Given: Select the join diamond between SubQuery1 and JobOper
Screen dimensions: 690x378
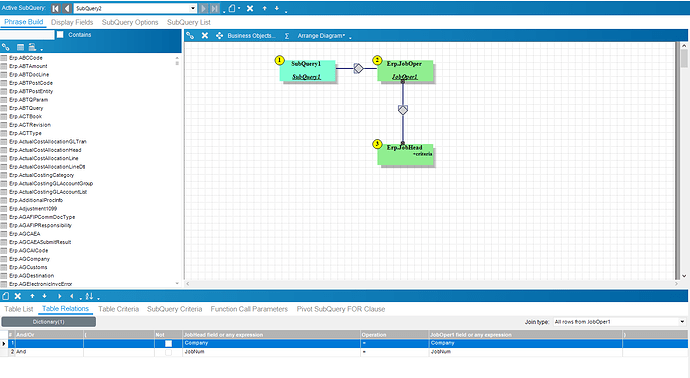Looking at the screenshot, I should click(359, 68).
